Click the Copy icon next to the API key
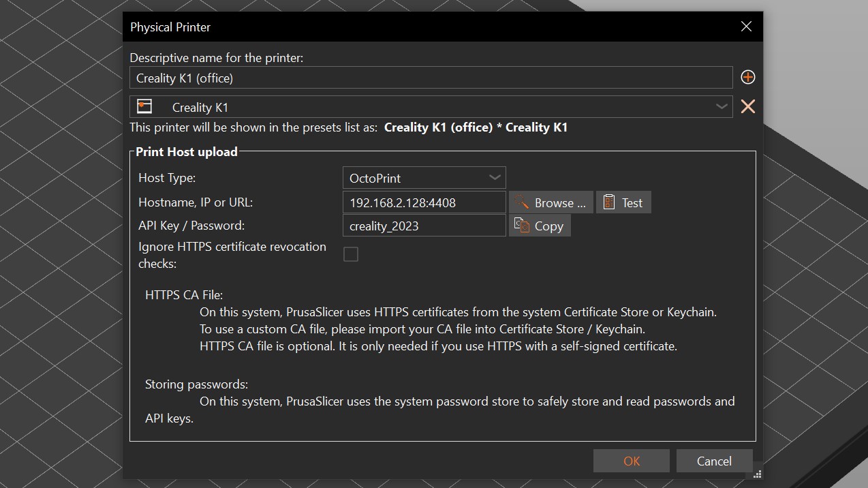The image size is (868, 488). tap(522, 226)
